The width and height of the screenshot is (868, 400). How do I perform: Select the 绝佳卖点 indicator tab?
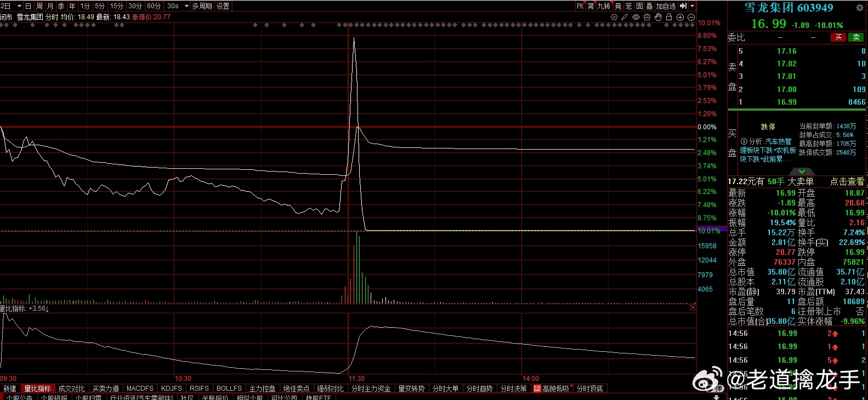tap(296, 388)
